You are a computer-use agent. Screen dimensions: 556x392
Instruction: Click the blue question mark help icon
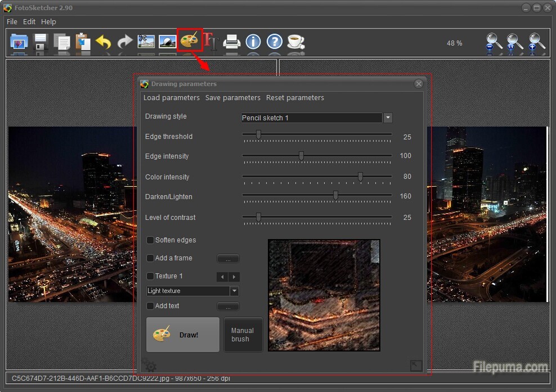[x=274, y=42]
